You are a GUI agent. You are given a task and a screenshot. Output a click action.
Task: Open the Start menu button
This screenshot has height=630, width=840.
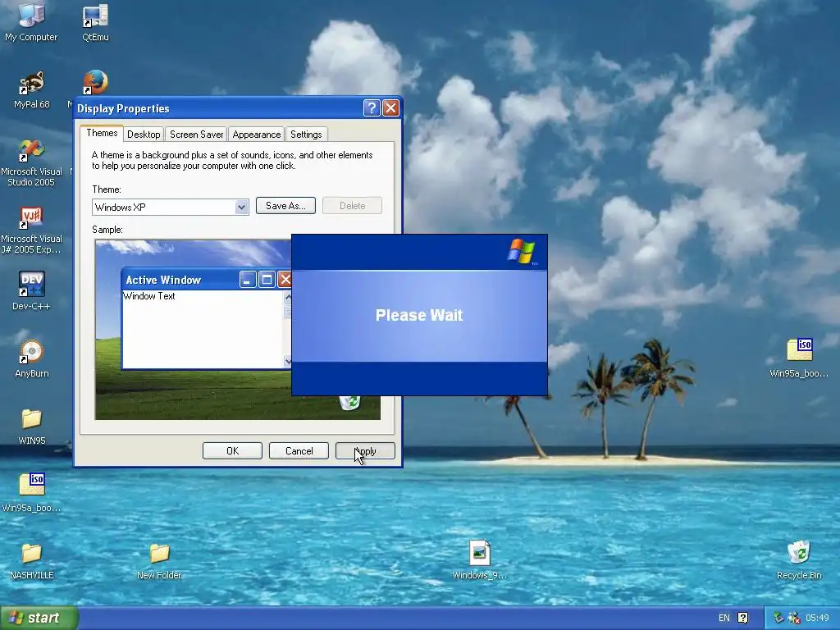click(x=39, y=618)
